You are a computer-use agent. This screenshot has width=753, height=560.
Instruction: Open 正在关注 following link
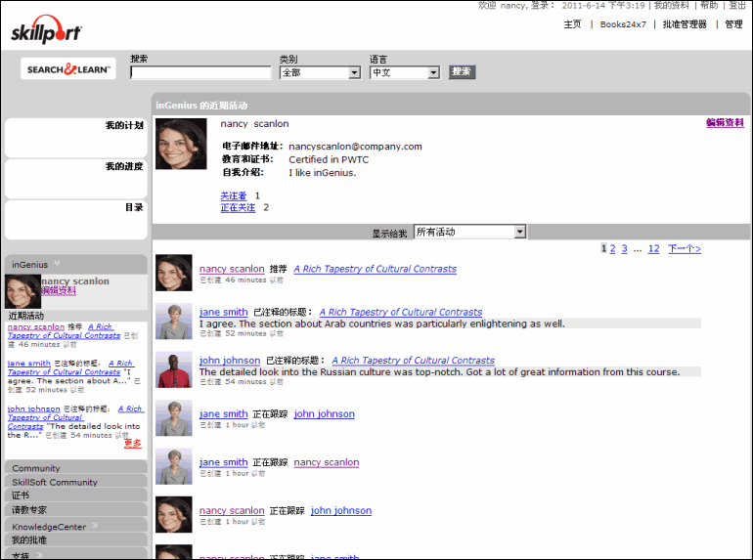(238, 208)
